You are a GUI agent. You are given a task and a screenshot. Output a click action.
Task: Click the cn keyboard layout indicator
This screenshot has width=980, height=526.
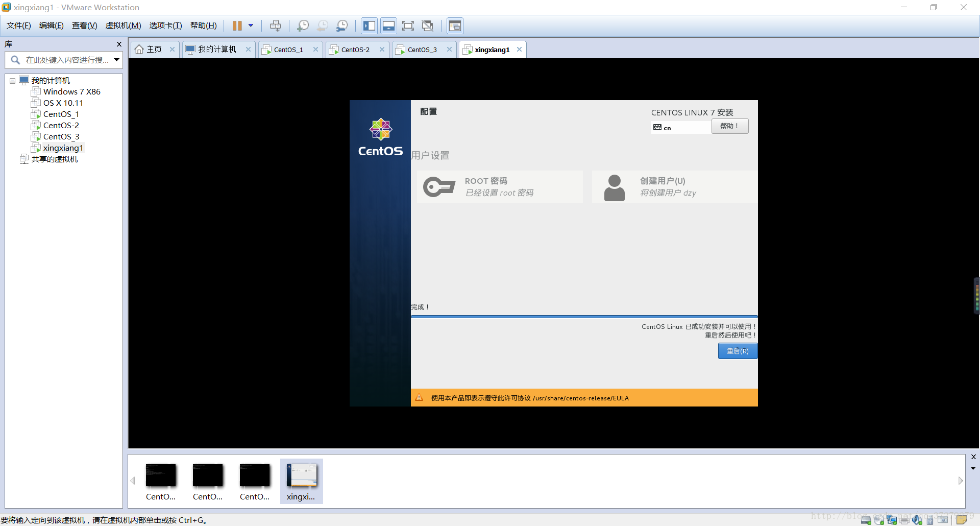681,128
